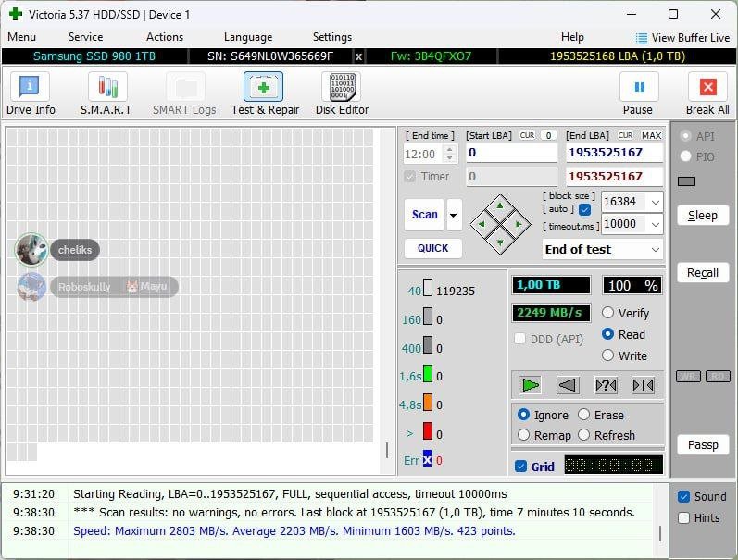This screenshot has width=738, height=560.
Task: Click the View Buffer Live icon
Action: click(x=642, y=38)
